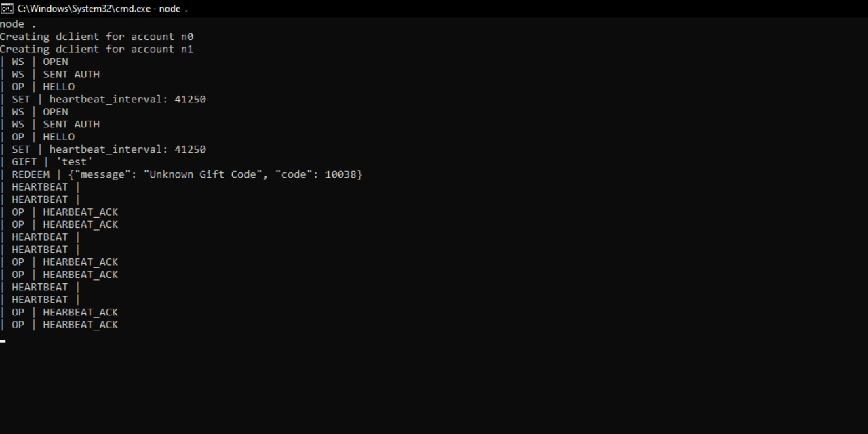
Task: Click the cmd.exe window title text
Action: click(102, 8)
